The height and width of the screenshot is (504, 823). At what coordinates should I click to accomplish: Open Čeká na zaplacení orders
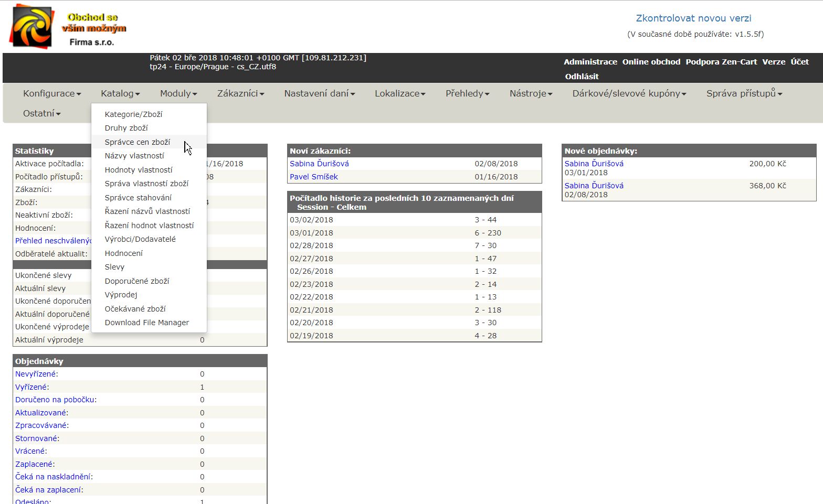pos(49,490)
